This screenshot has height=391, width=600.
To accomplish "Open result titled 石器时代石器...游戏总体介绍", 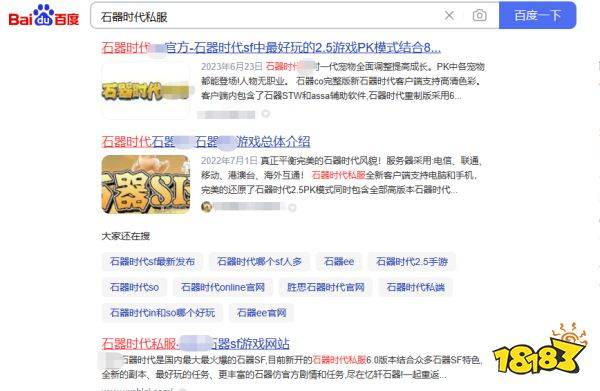I will (206, 142).
